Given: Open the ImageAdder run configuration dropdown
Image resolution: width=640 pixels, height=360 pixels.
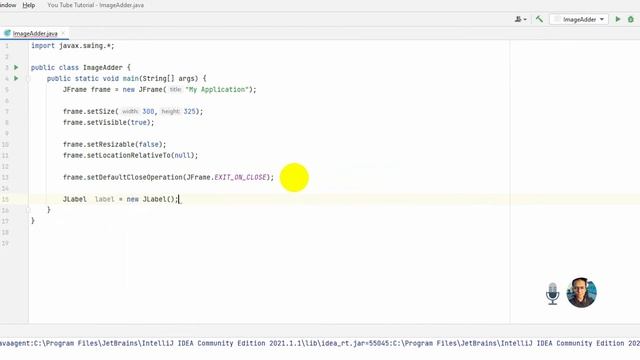Looking at the screenshot, I should click(579, 19).
